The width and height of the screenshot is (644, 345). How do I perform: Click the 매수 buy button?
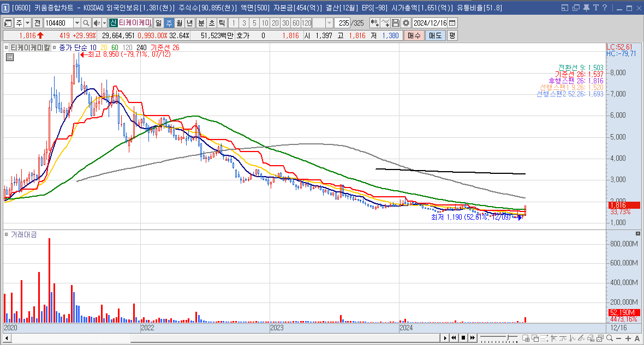point(414,35)
